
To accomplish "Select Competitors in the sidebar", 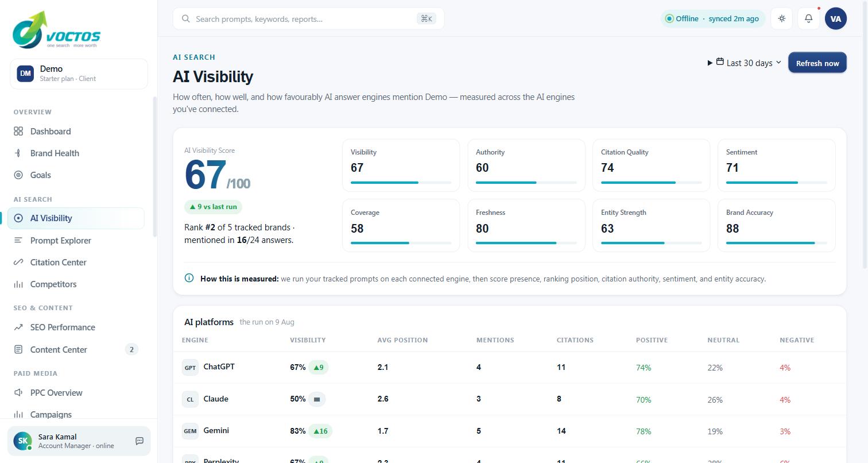I will pos(76,284).
